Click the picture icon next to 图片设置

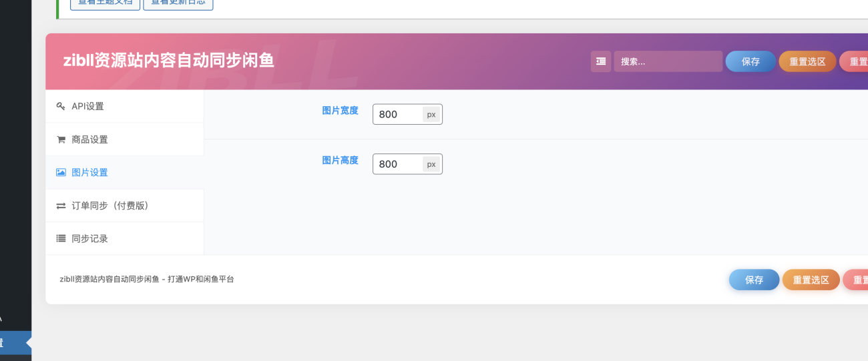61,172
